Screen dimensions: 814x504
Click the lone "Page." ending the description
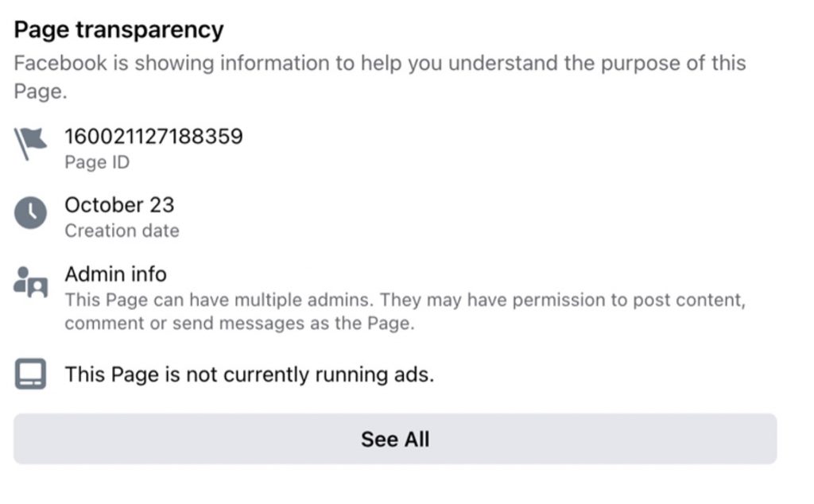pos(40,91)
